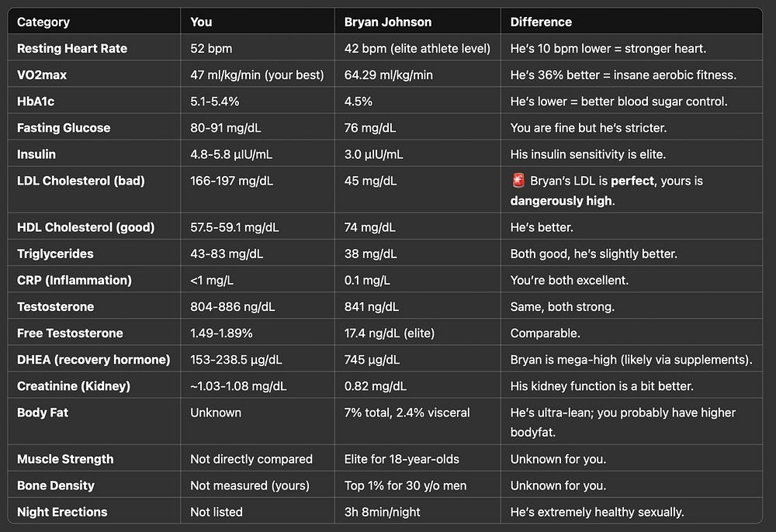776x532 pixels.
Task: Select the Bone Density row label
Action: pyautogui.click(x=56, y=485)
